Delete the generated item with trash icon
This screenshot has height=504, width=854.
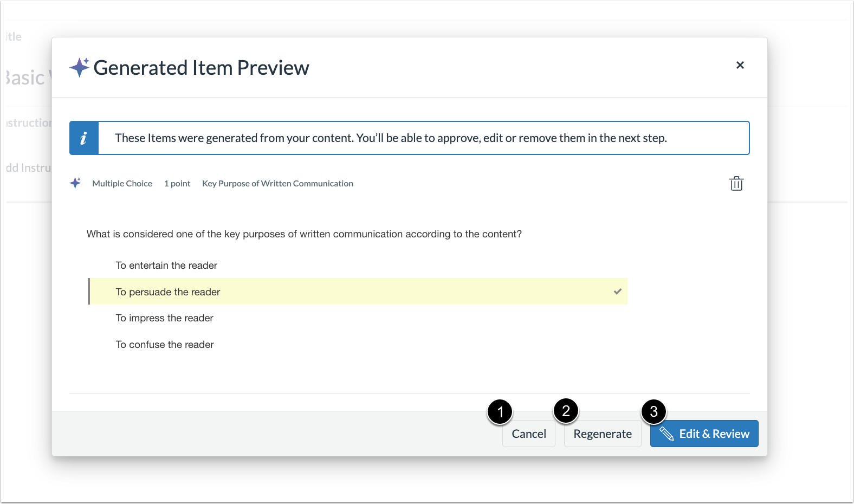point(736,184)
